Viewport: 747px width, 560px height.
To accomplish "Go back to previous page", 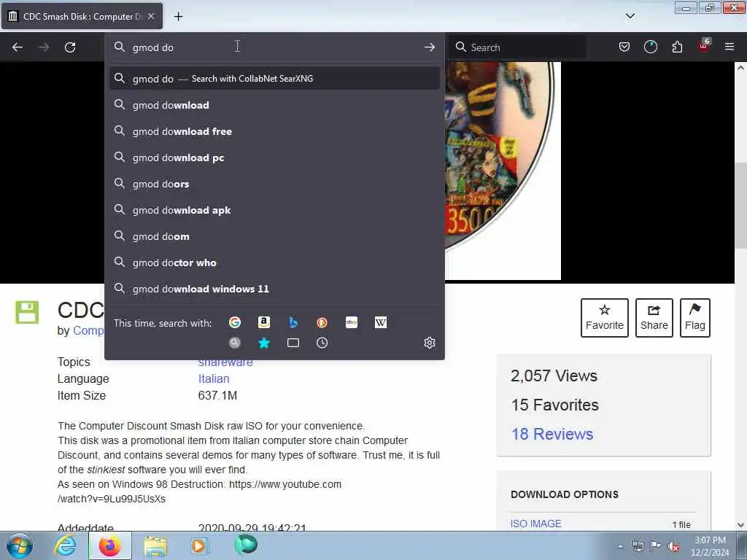I will click(18, 47).
